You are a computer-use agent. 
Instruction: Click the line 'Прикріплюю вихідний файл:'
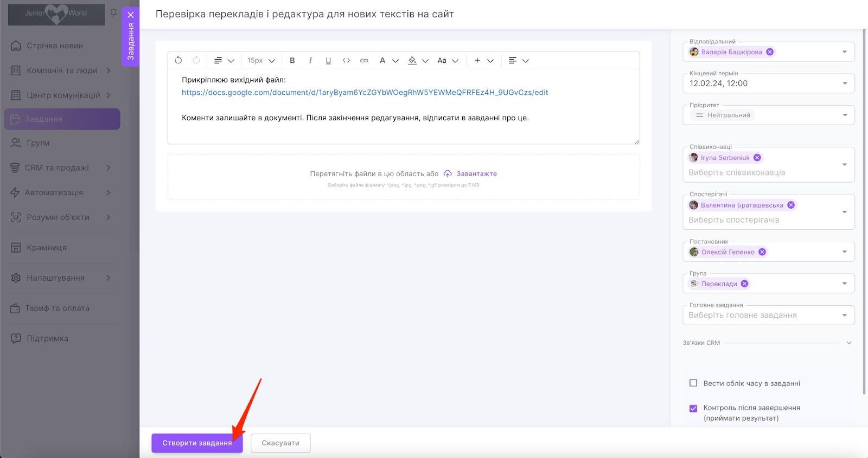[234, 80]
